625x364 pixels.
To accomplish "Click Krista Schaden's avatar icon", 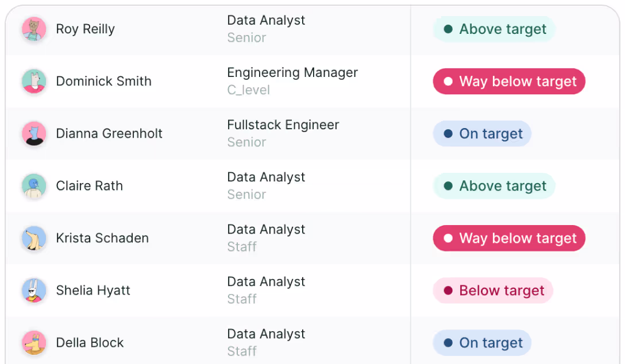I will click(34, 238).
